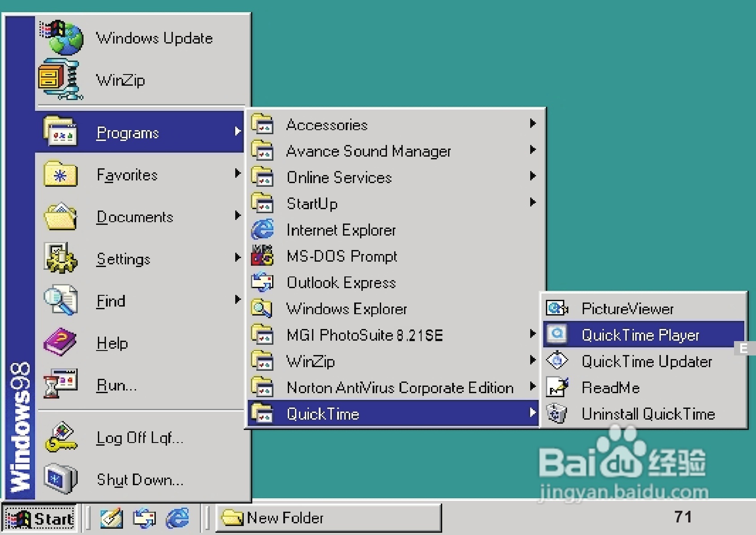This screenshot has width=756, height=535.
Task: Click the Accessories program group folder icon
Action: click(263, 124)
